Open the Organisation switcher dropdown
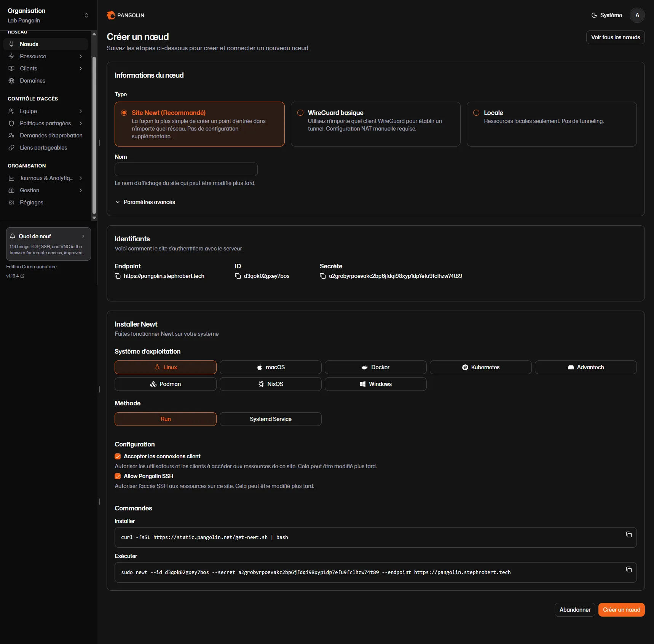The image size is (654, 644). pos(48,15)
